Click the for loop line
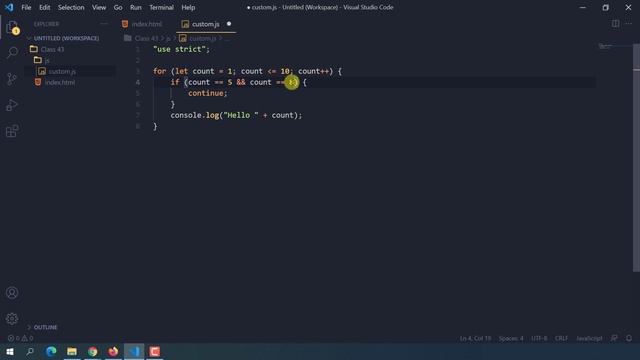The height and width of the screenshot is (360, 640). point(247,71)
